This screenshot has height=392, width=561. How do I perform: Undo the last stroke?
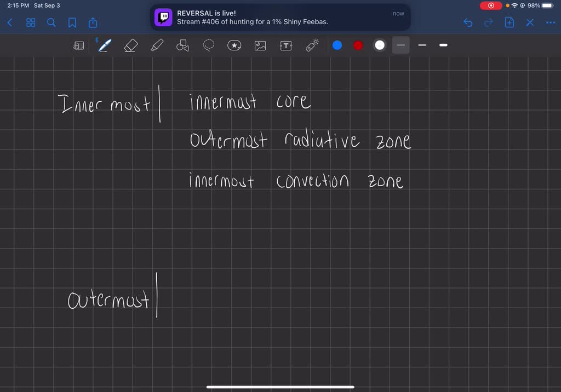pyautogui.click(x=468, y=22)
